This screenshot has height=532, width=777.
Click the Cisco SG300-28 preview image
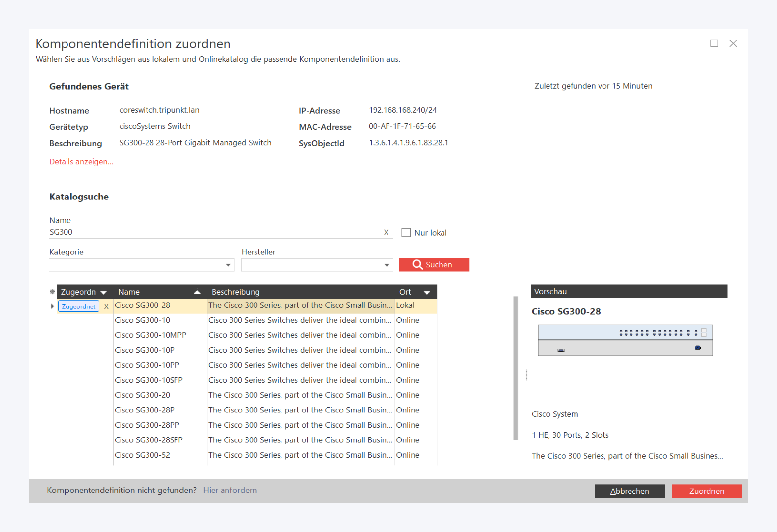click(x=625, y=340)
